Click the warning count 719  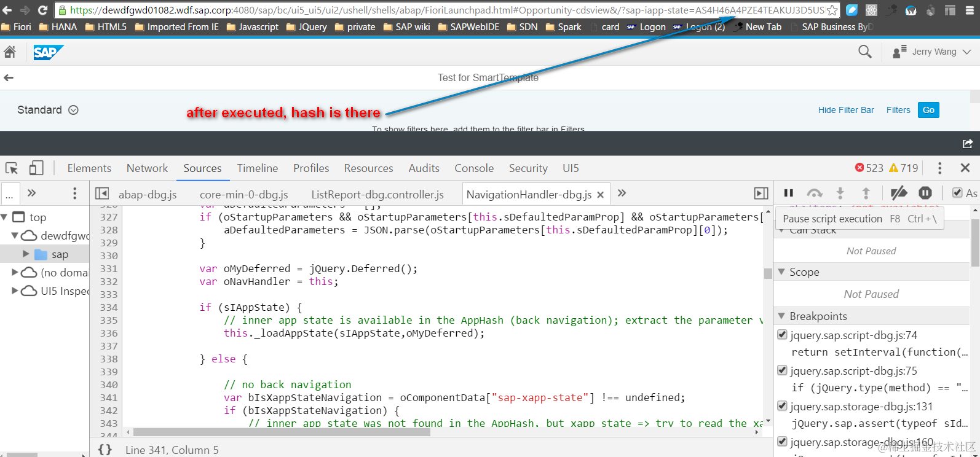coord(904,168)
